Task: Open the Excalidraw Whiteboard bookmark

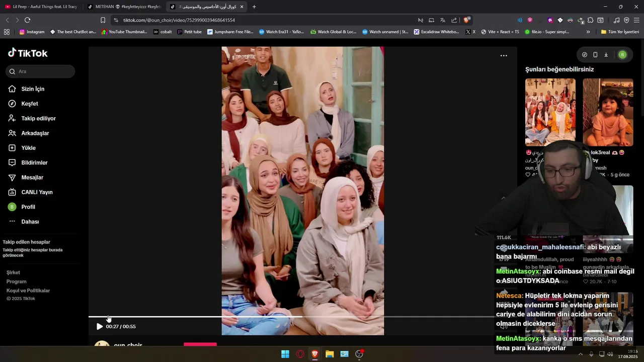Action: (437, 32)
